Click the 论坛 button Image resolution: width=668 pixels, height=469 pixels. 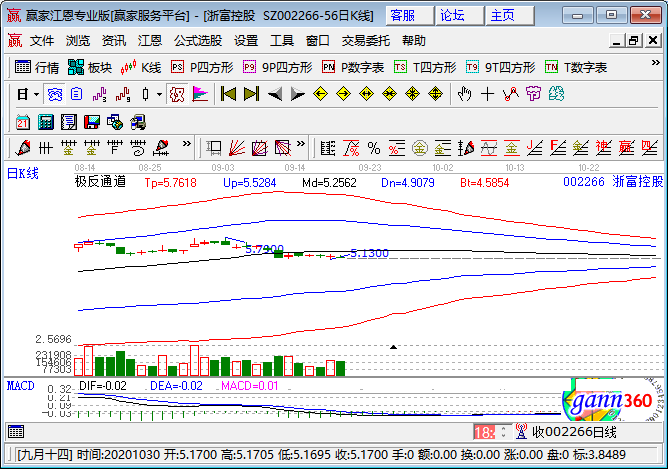[x=460, y=16]
